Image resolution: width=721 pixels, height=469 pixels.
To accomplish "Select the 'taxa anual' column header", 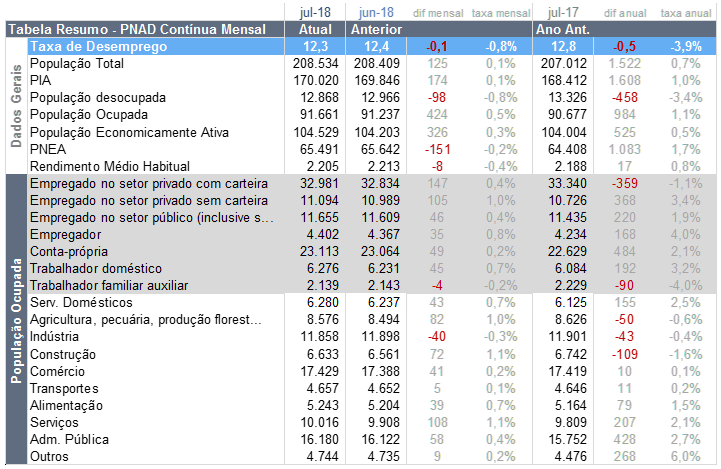I will pyautogui.click(x=686, y=13).
